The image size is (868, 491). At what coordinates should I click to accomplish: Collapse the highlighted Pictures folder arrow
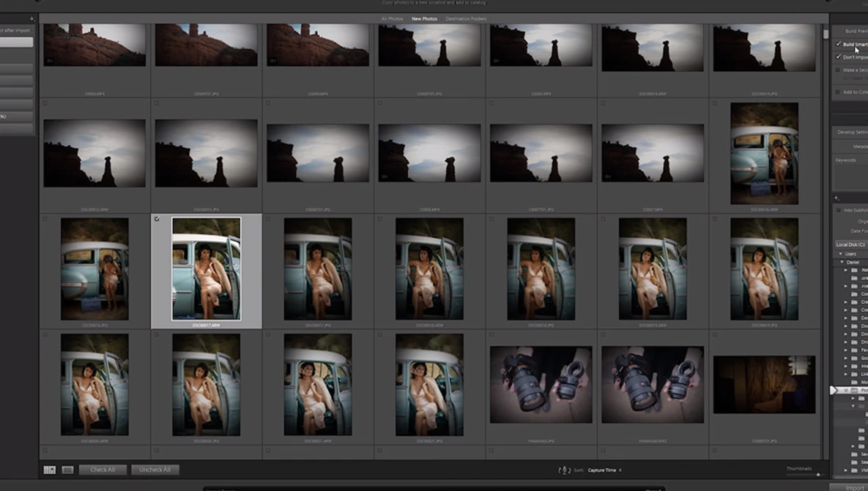click(847, 391)
